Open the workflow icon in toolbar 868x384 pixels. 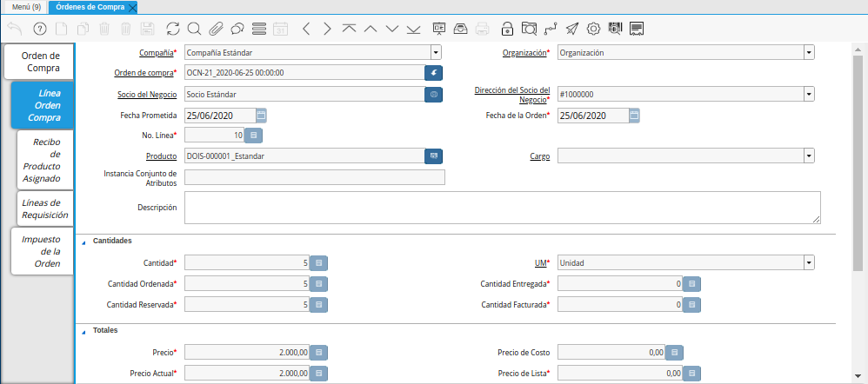[x=550, y=29]
